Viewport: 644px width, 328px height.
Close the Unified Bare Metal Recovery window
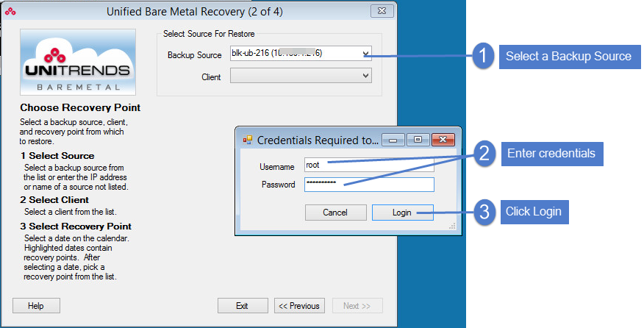[x=382, y=11]
